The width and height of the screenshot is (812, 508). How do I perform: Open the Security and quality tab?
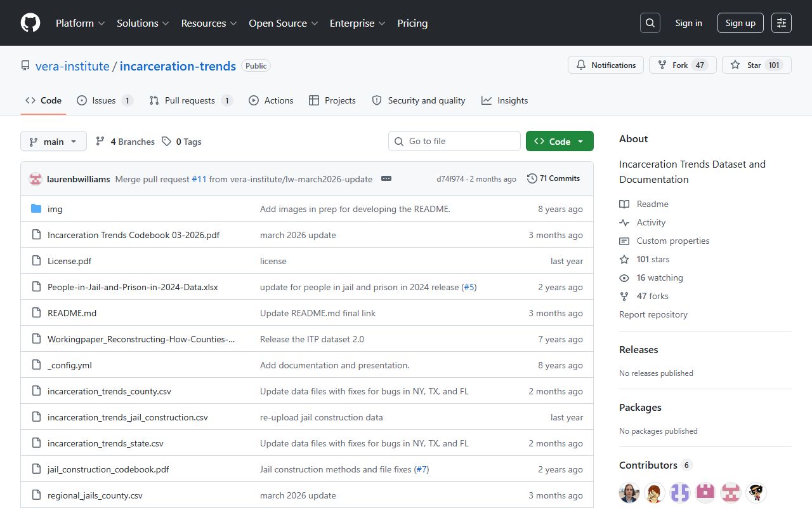[419, 100]
